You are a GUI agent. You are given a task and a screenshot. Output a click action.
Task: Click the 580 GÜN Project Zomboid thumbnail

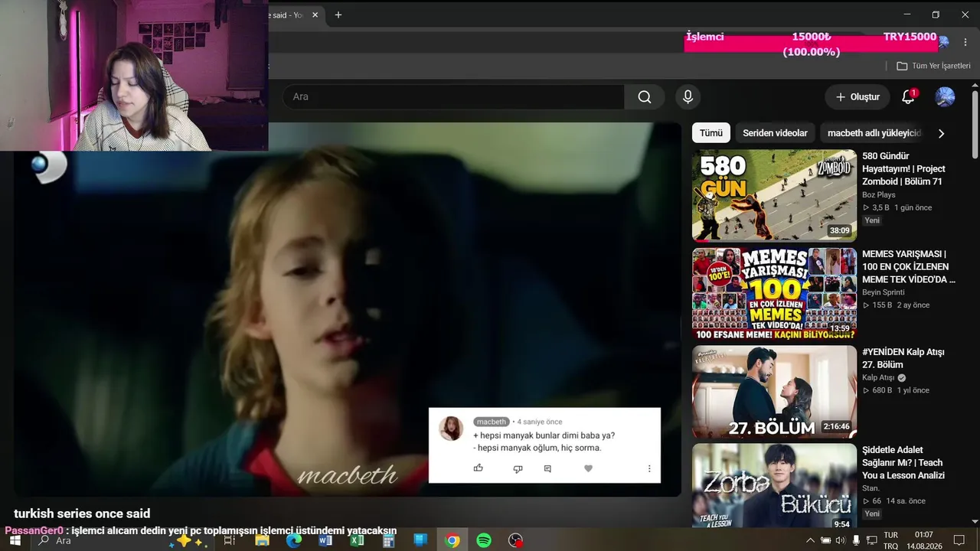774,196
